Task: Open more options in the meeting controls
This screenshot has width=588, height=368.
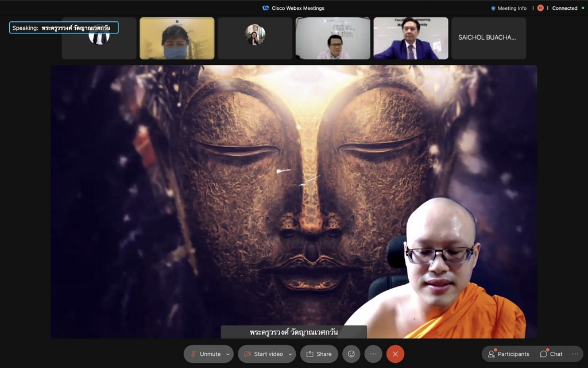Action: point(373,354)
